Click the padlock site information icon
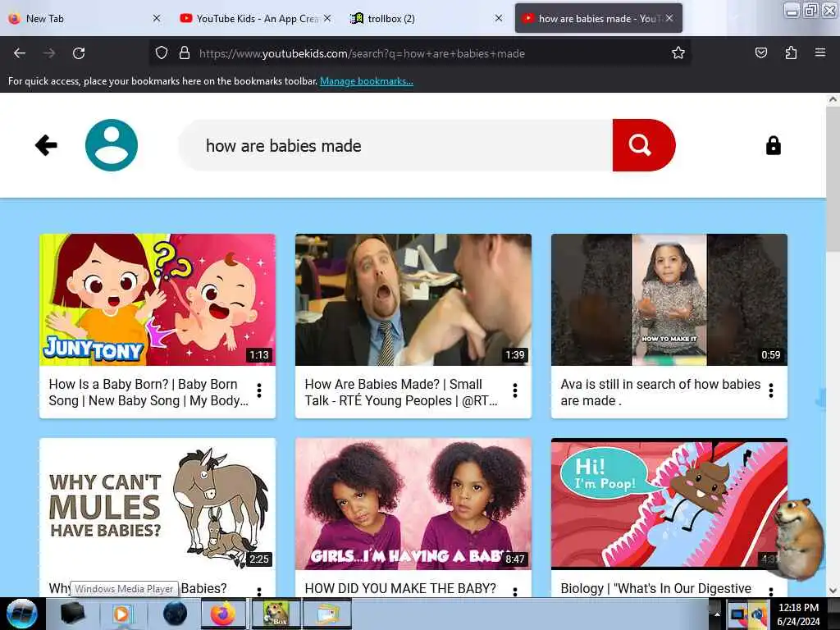 tap(185, 53)
